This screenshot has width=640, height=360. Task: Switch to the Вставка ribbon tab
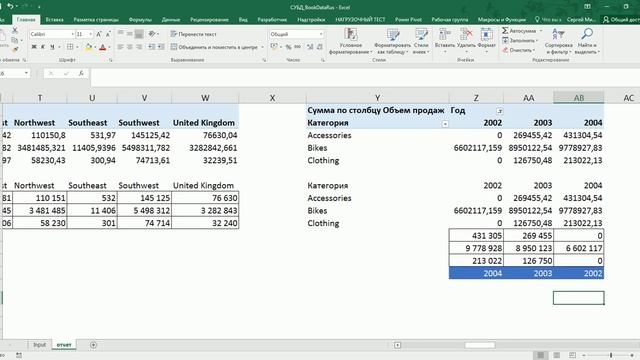[x=54, y=20]
